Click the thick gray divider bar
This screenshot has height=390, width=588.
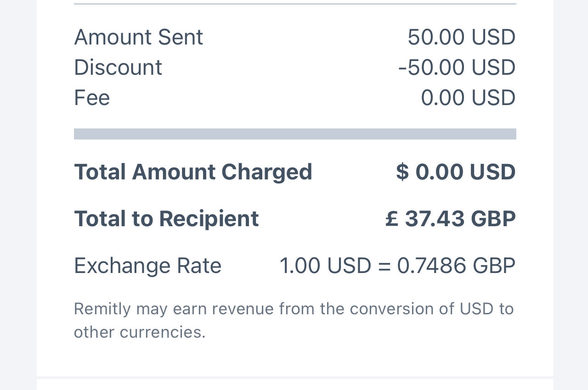(295, 134)
